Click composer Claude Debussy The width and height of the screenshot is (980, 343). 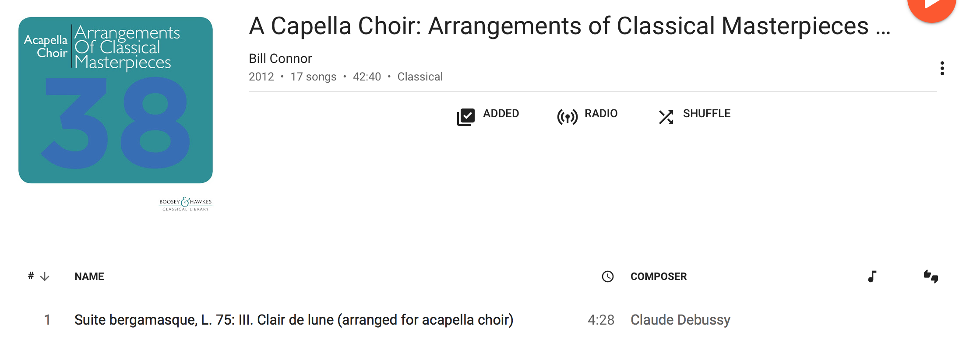[x=680, y=320]
